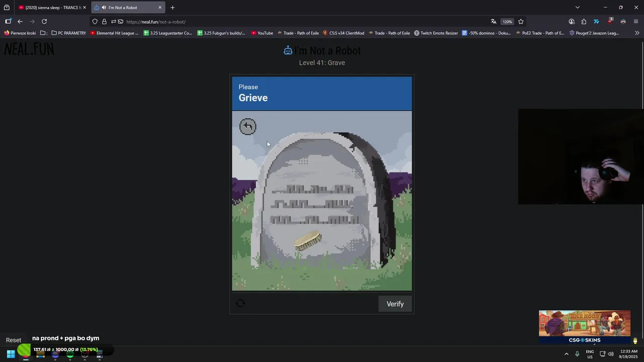Open the ENG US language switcher
This screenshot has height=362, width=644.
tap(590, 354)
